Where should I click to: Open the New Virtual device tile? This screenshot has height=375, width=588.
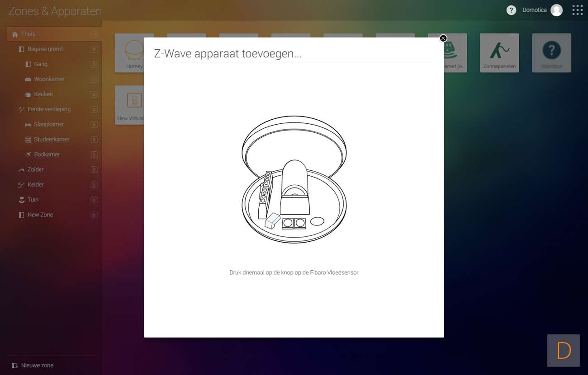pos(129,105)
